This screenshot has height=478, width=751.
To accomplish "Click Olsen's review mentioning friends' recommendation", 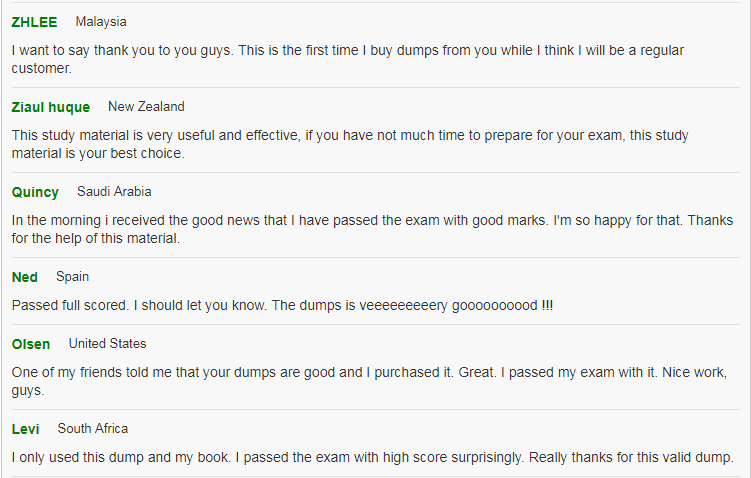I will [x=369, y=381].
